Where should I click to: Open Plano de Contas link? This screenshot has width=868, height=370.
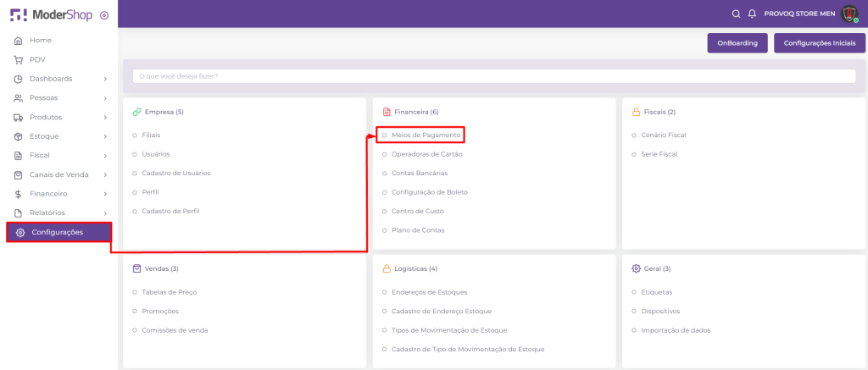418,230
